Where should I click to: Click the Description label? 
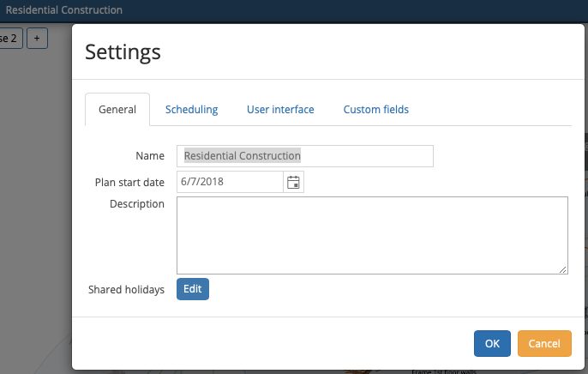pos(137,203)
